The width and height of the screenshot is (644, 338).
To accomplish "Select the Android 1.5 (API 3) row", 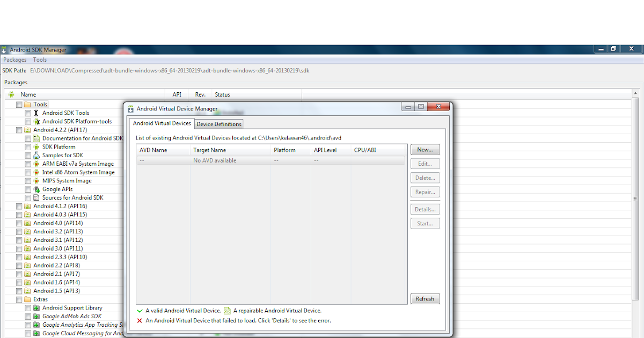I will click(56, 291).
